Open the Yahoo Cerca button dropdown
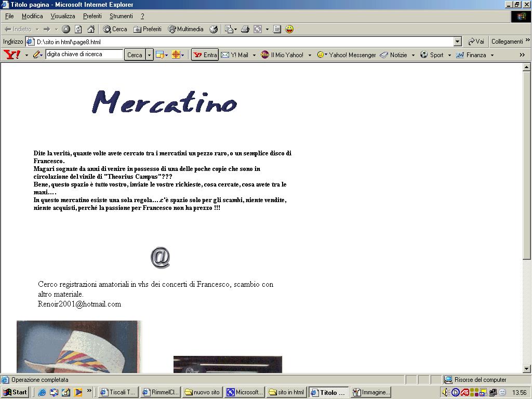This screenshot has height=399, width=532. (x=149, y=55)
